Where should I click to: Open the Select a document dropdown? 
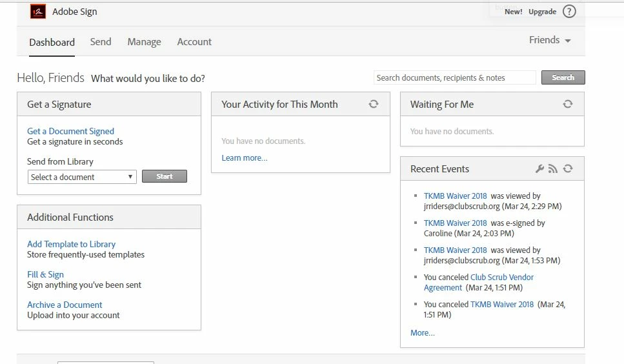click(82, 177)
